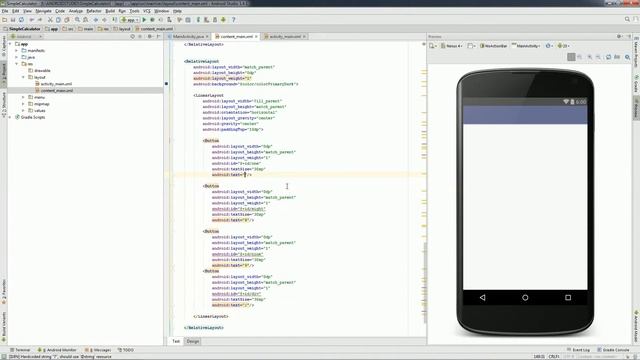Click the blue color swatch in editor gutter
The height and width of the screenshot is (360, 640).
click(166, 84)
